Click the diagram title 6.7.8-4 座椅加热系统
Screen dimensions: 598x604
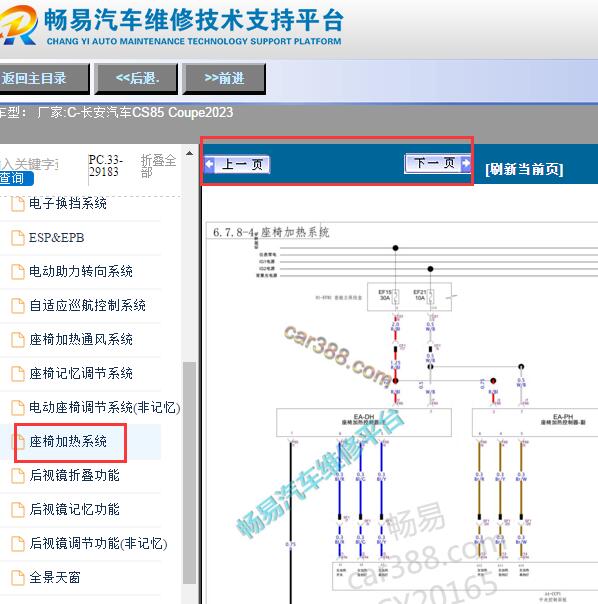pos(271,232)
